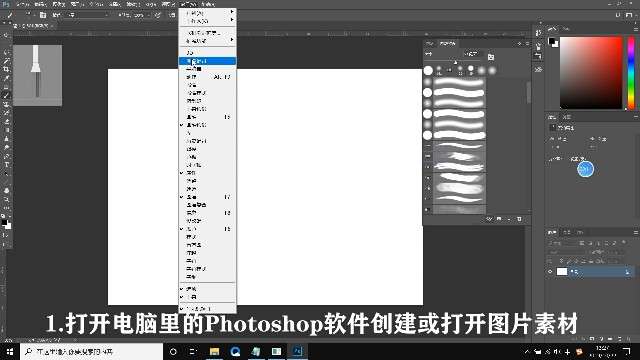Click the folder icon in brushes panel
The image size is (640, 360).
[499, 219]
